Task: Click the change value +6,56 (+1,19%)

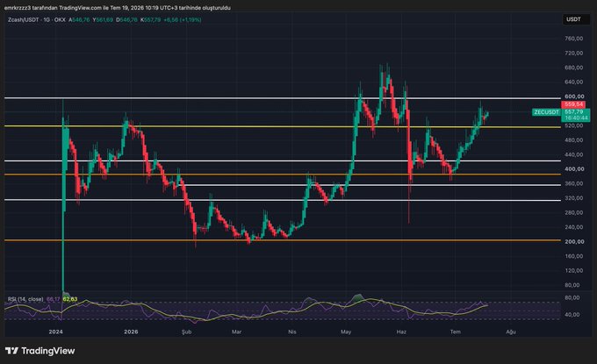Action: pyautogui.click(x=183, y=20)
